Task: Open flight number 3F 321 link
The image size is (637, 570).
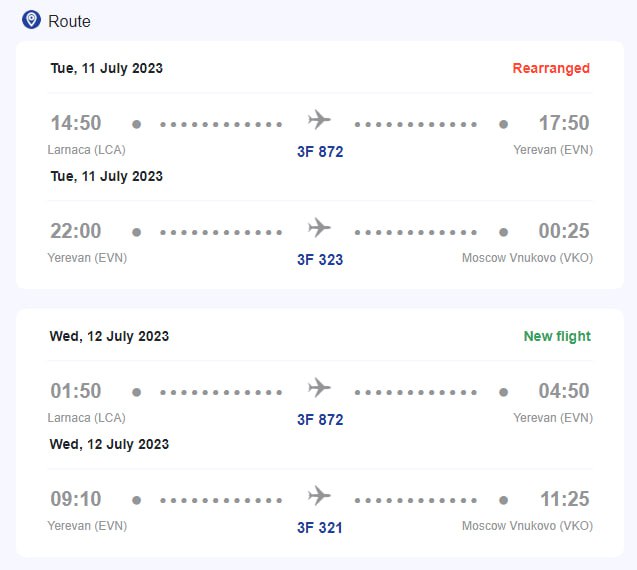Action: (x=320, y=528)
